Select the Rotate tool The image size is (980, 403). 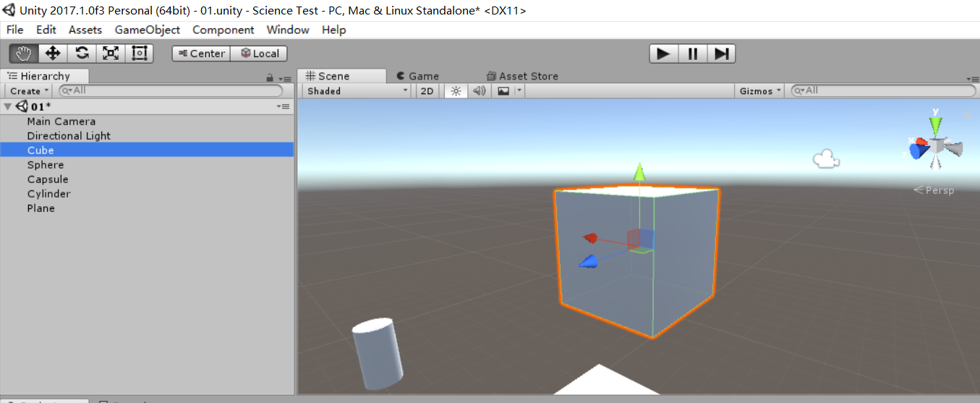pyautogui.click(x=82, y=54)
